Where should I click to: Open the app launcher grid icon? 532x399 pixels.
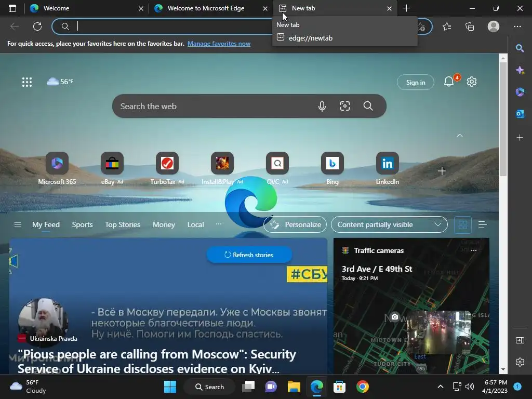coord(27,82)
